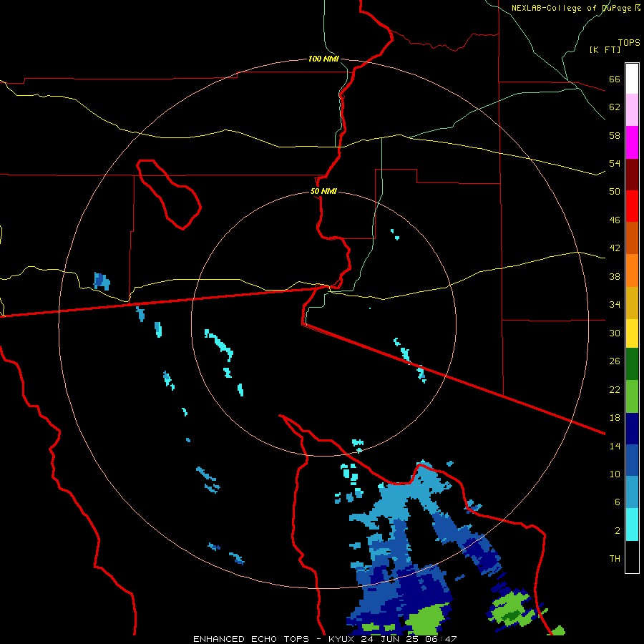Screen dimensions: 644x644
Task: Click the 6 legend value label
Action: pos(618,502)
